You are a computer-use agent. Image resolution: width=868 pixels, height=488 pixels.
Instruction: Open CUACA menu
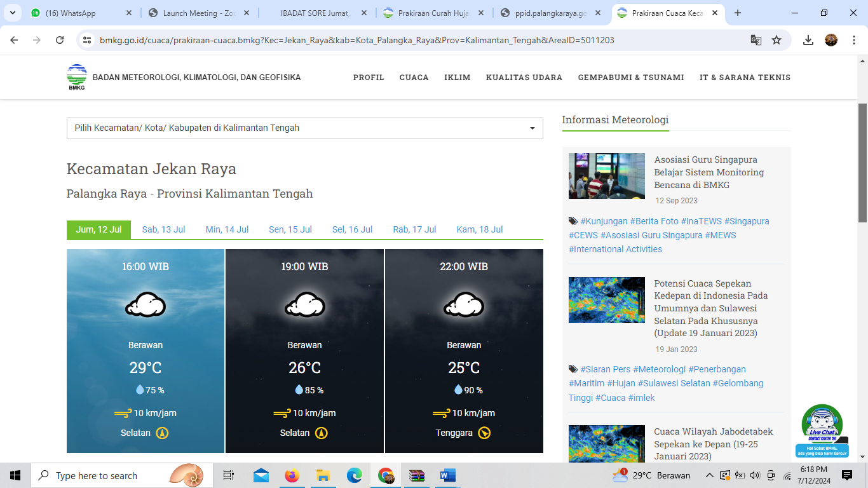pos(414,78)
